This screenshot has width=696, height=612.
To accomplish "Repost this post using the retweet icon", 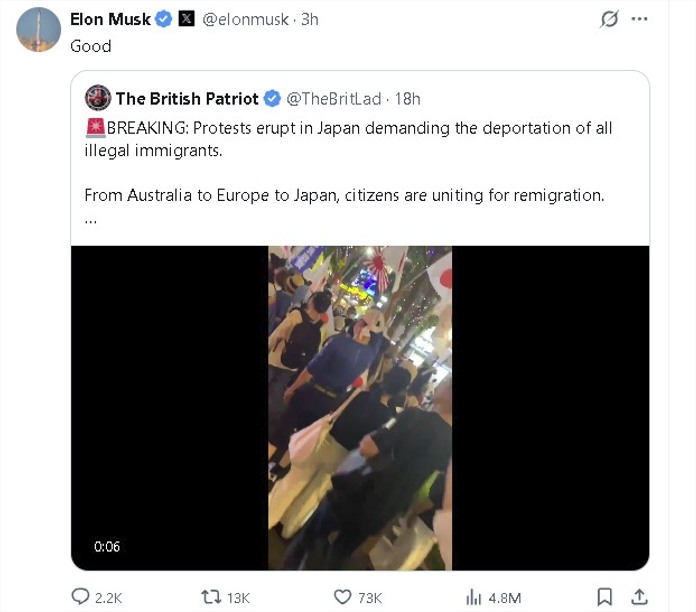I will [211, 597].
